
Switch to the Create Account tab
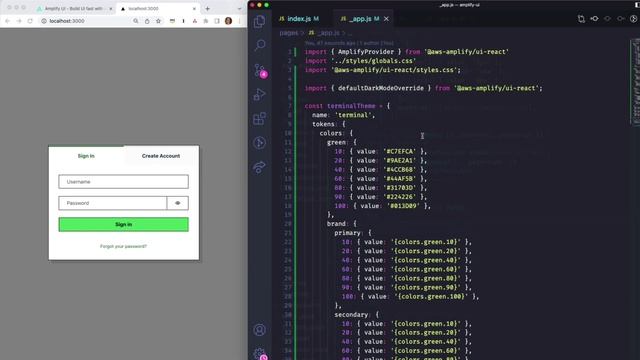[x=161, y=156]
